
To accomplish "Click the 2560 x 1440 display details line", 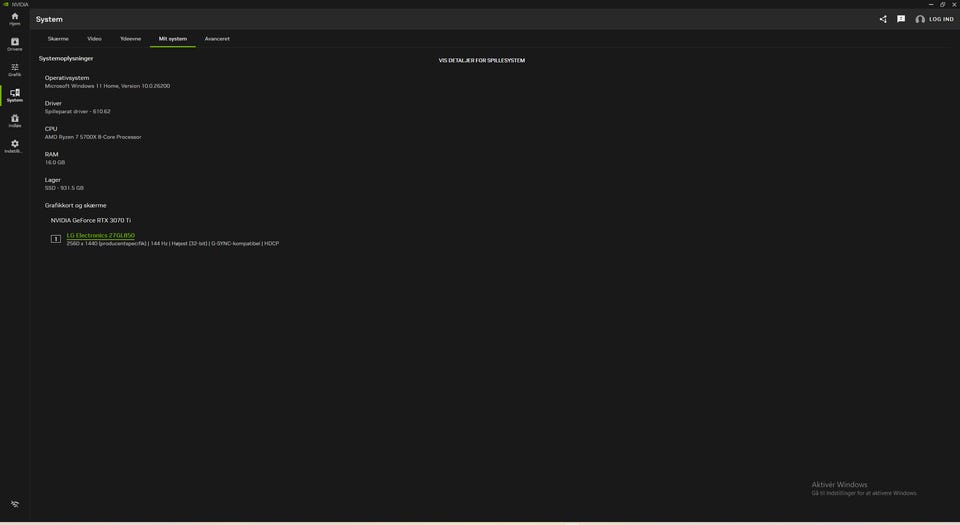I will pos(173,244).
